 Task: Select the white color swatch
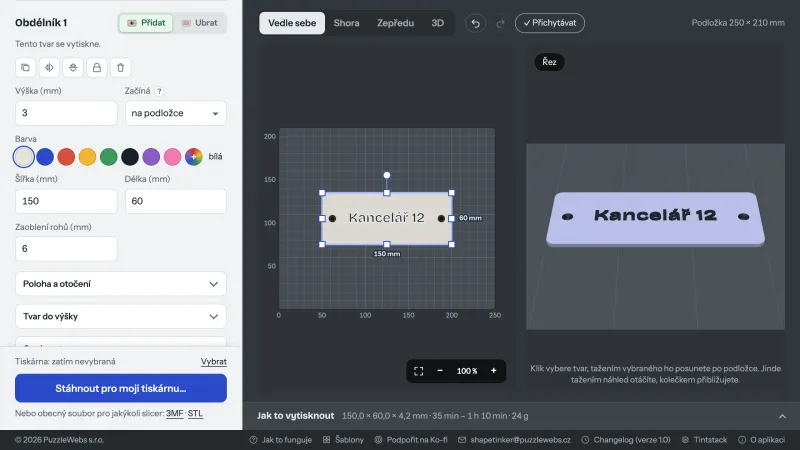coord(23,157)
